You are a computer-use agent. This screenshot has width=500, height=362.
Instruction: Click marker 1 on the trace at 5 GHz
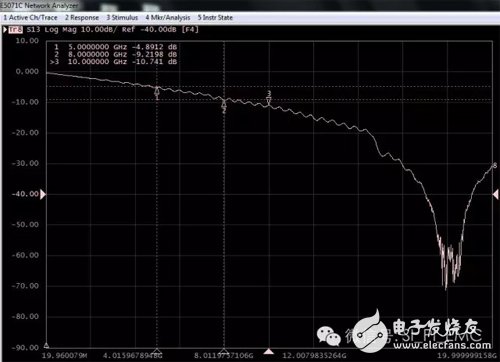coord(157,93)
